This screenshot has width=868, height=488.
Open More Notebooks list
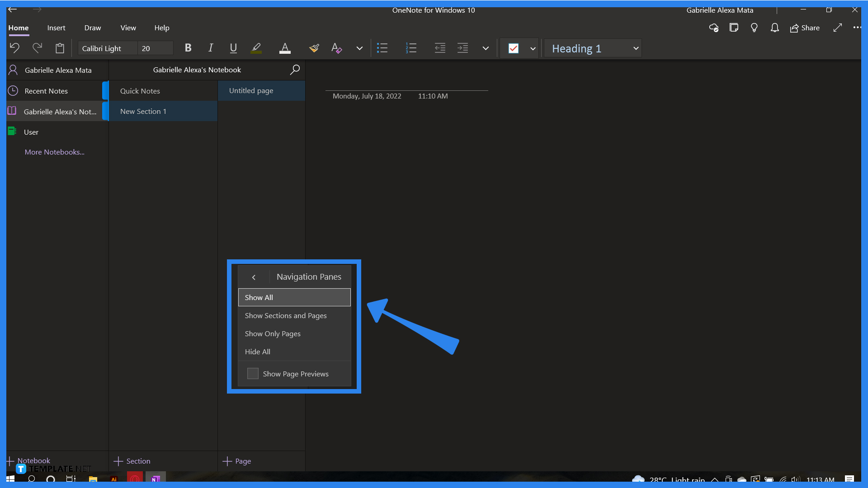[x=54, y=152]
